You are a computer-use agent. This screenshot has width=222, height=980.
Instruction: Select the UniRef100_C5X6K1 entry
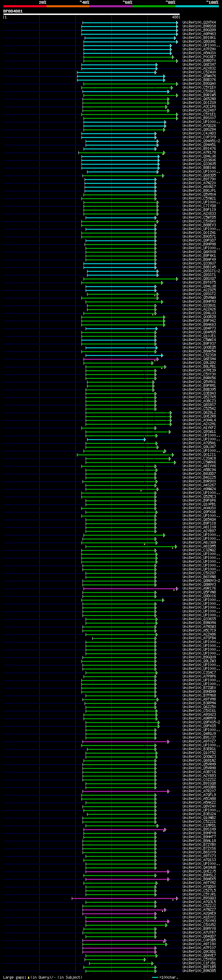coord(199,91)
